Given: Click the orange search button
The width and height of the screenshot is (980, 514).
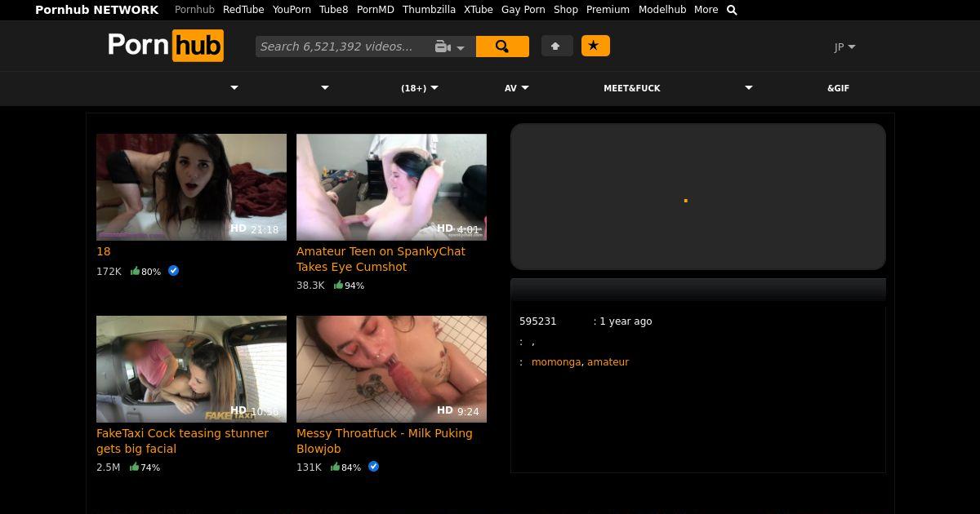Looking at the screenshot, I should [502, 47].
